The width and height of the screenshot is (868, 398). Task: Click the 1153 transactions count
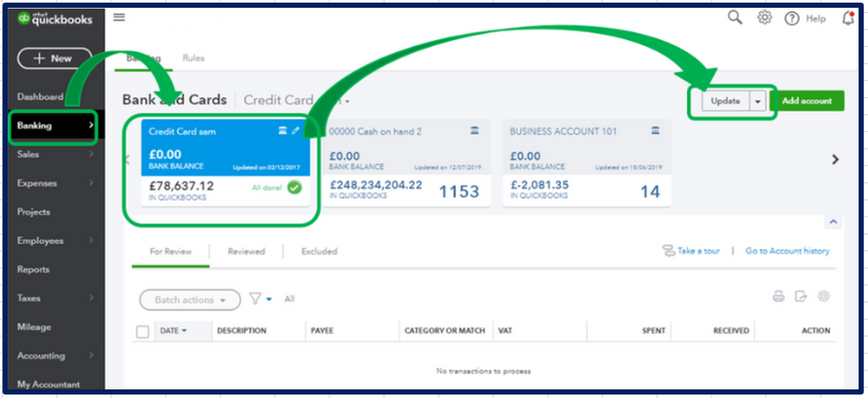point(459,192)
